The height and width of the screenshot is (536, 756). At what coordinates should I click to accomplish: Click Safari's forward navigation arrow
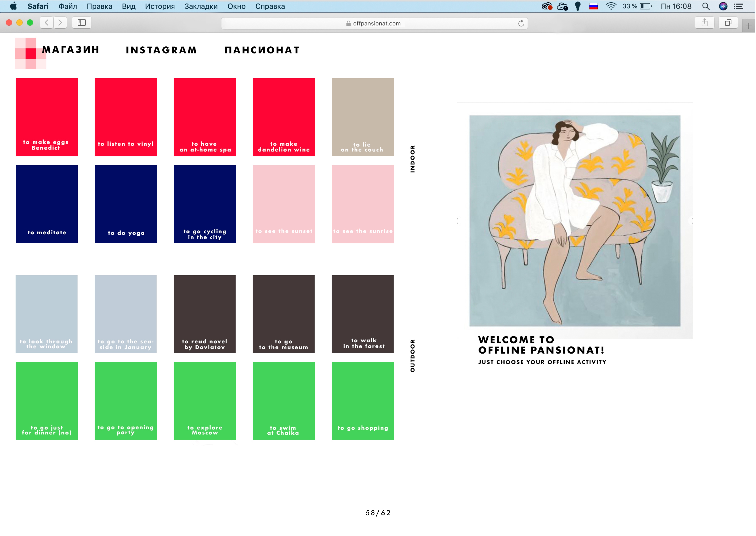[x=60, y=22]
